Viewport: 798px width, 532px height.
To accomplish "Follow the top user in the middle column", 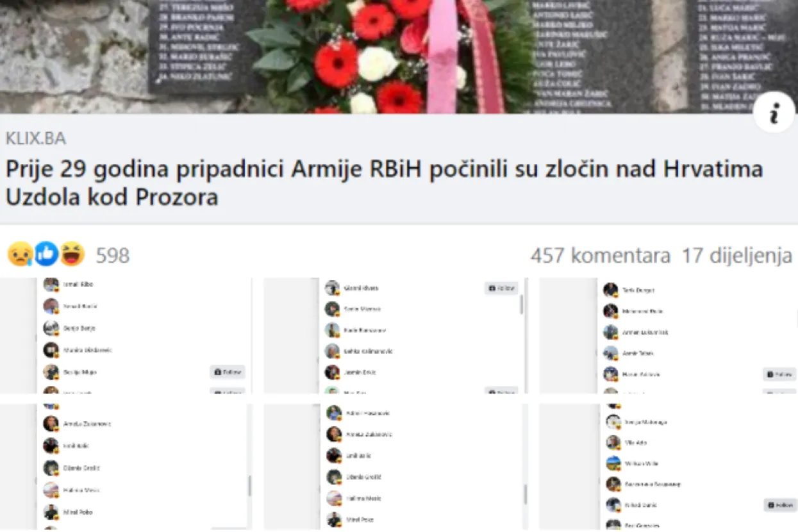I will tap(501, 288).
